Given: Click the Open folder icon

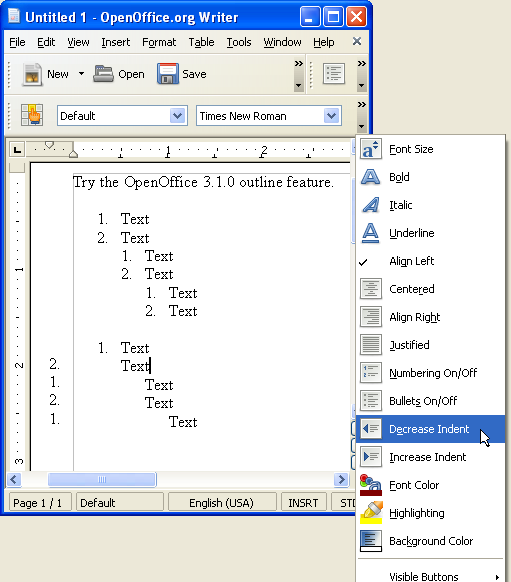Looking at the screenshot, I should point(103,74).
